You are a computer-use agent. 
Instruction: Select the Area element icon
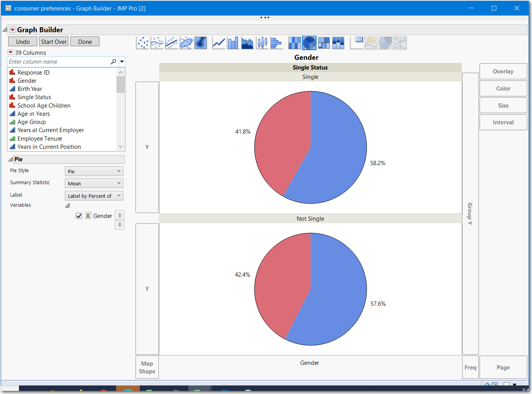[x=247, y=43]
